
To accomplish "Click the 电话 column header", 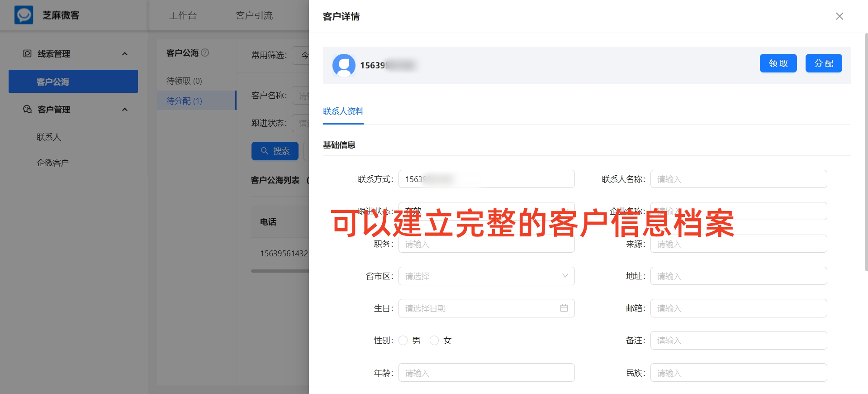I will tap(268, 222).
